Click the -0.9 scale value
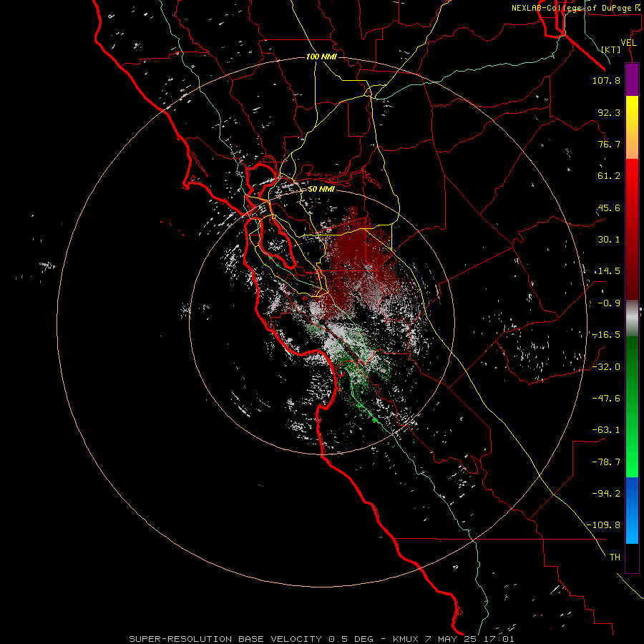This screenshot has height=644, width=644. coord(609,303)
